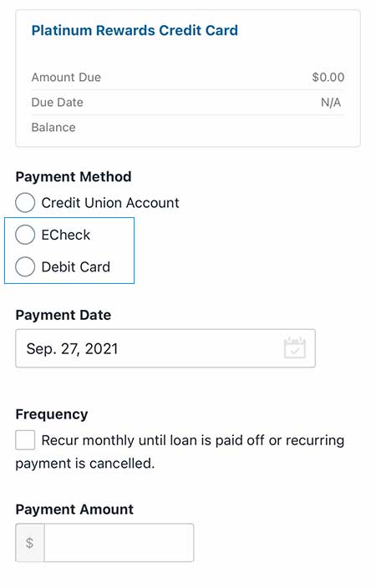Viewport: 376px width, 588px height.
Task: Click the Frequency section heading
Action: (x=52, y=414)
